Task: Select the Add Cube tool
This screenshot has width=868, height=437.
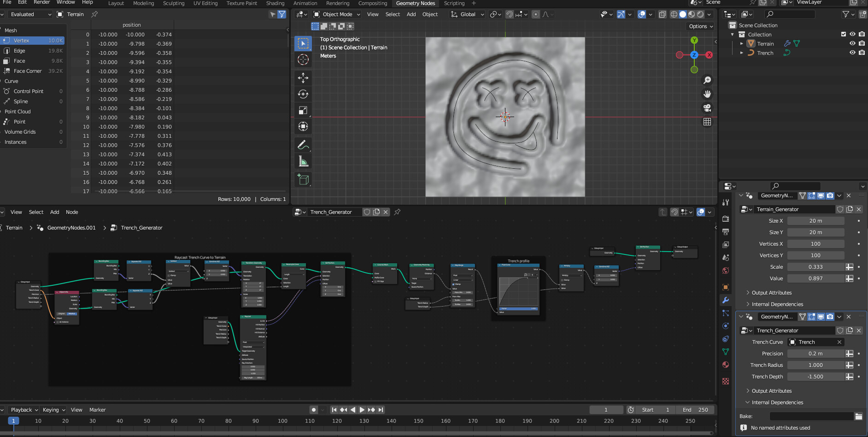Action: 303,179
